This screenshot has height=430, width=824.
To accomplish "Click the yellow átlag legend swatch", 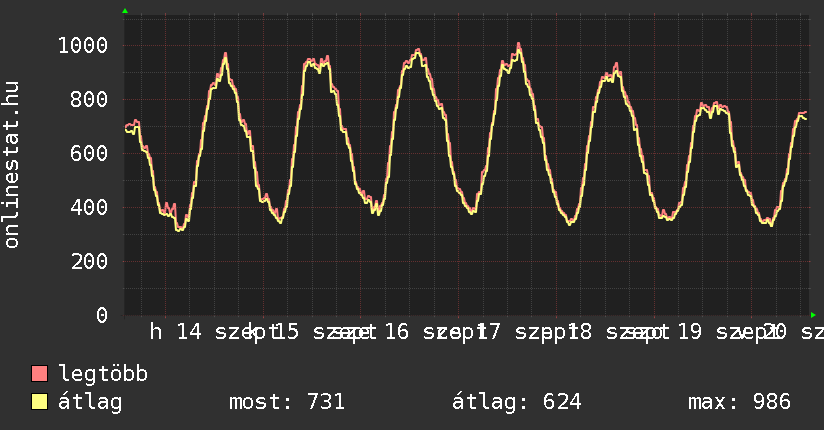I will pos(39,402).
